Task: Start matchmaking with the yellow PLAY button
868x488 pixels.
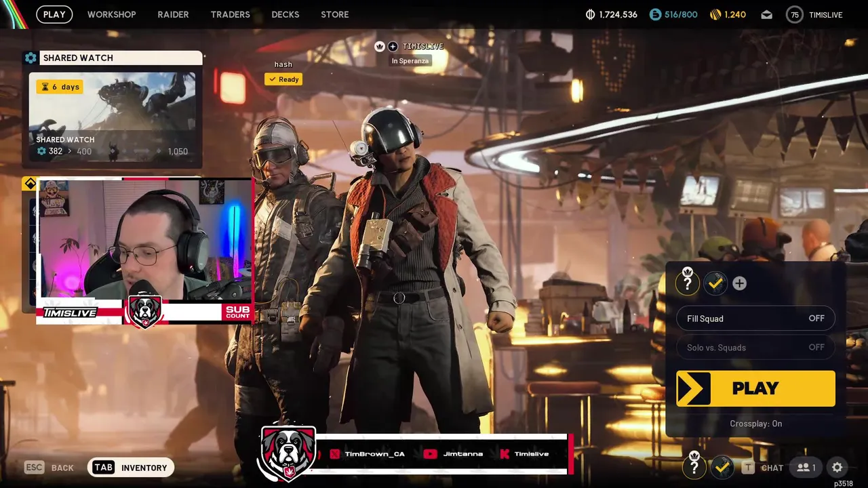Action: click(755, 388)
